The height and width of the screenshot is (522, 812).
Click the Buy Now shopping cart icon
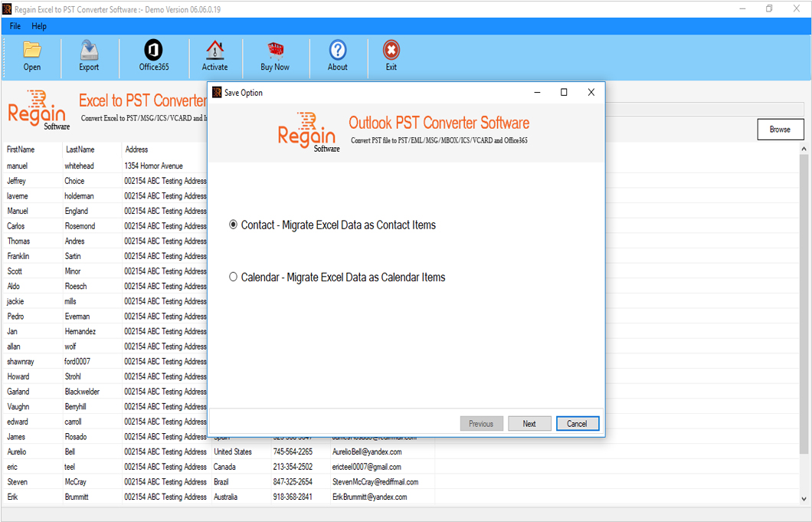click(x=274, y=56)
